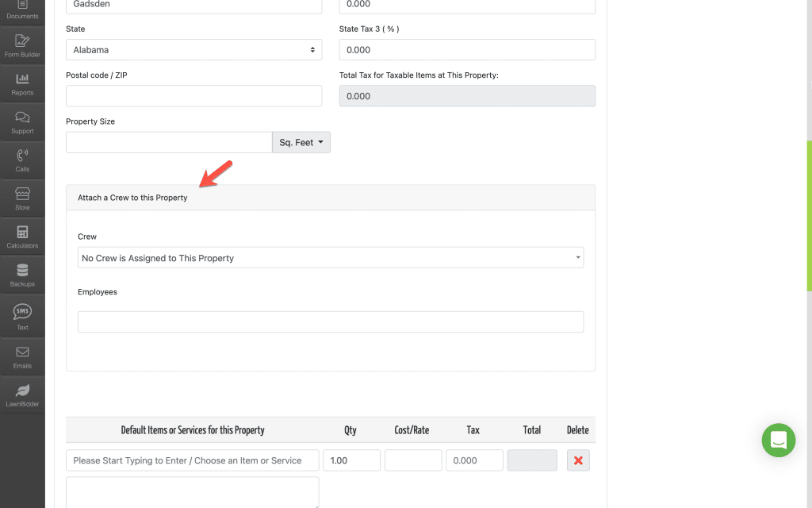The height and width of the screenshot is (508, 812).
Task: Click the Support icon
Action: pos(22,121)
